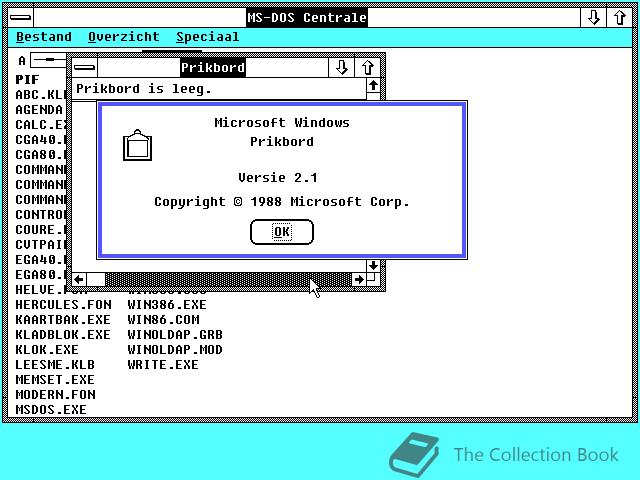Click the Prikbord scroll down arrow
The height and width of the screenshot is (480, 640).
373,266
